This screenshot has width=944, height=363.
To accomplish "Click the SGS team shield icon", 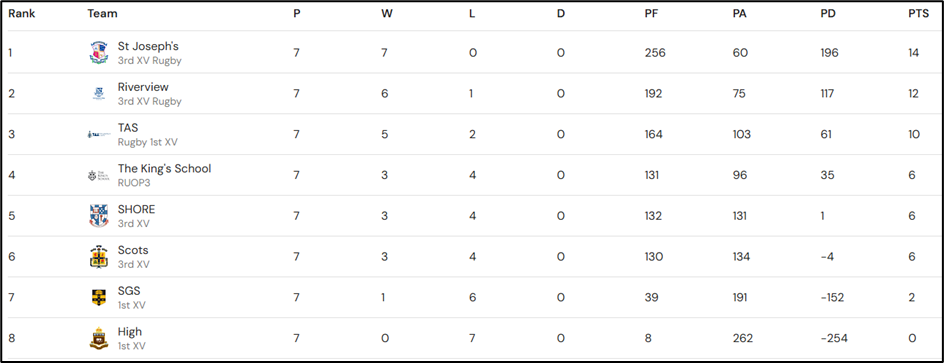I will (99, 297).
